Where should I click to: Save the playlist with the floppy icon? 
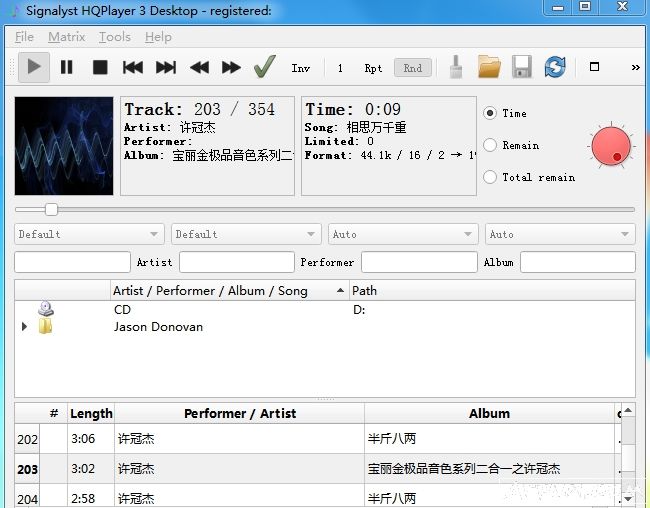(522, 67)
